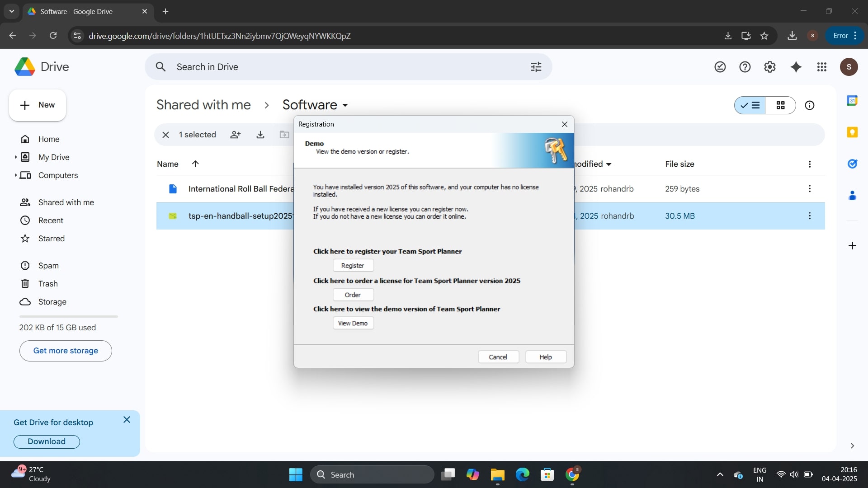Dismiss the Get Drive for desktop banner
Image resolution: width=868 pixels, height=488 pixels.
(127, 420)
